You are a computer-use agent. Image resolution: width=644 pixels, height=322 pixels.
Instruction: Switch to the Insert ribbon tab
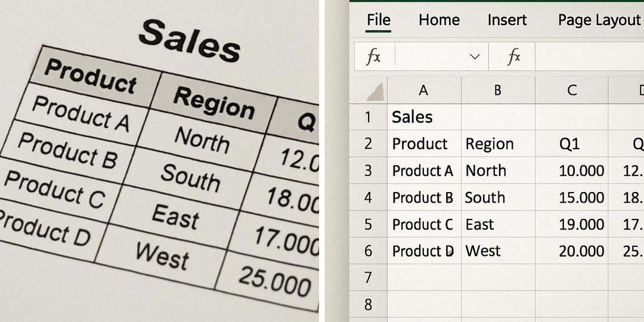507,20
